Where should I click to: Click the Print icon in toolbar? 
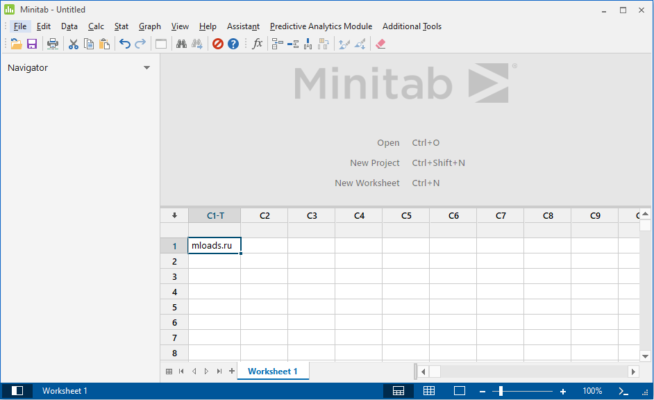tap(53, 44)
